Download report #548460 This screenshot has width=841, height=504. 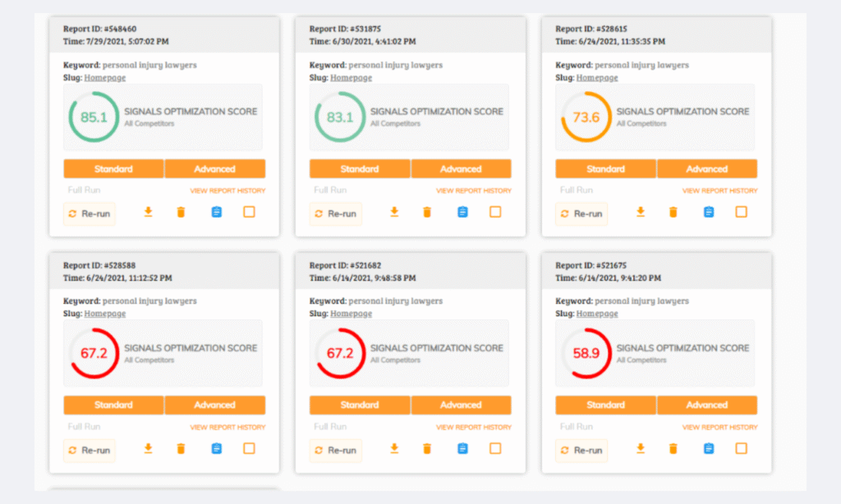coord(149,212)
